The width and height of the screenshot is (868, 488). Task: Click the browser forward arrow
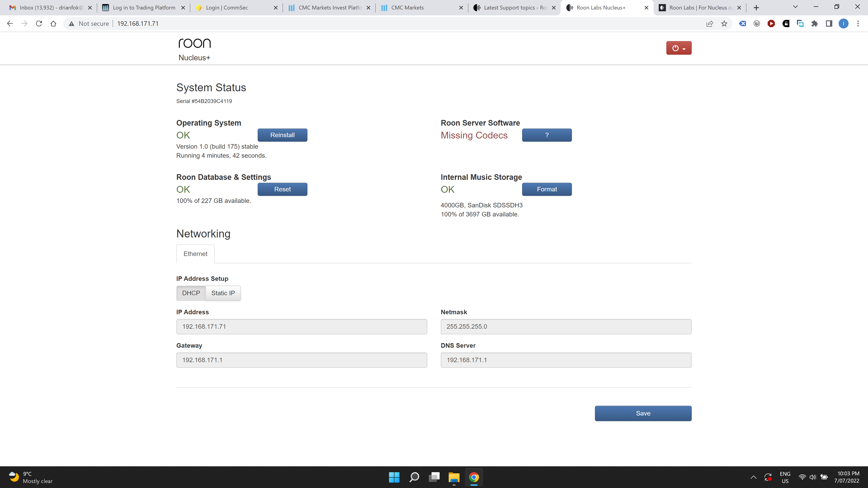(x=24, y=23)
